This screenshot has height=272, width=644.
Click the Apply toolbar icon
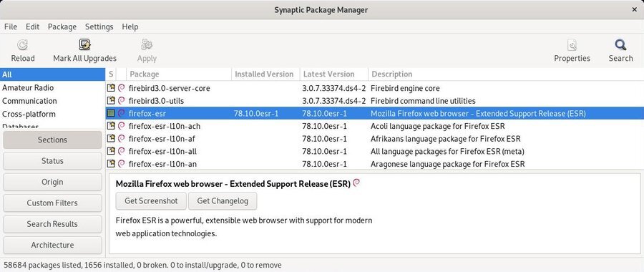click(x=147, y=45)
